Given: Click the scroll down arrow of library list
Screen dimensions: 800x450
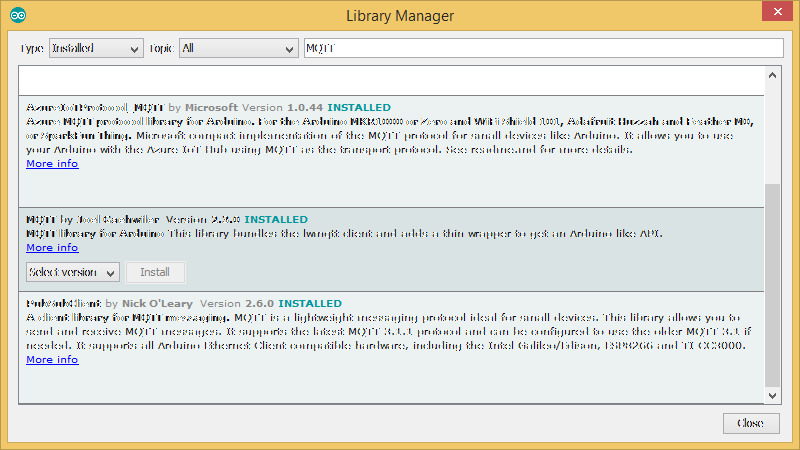Looking at the screenshot, I should pos(772,396).
